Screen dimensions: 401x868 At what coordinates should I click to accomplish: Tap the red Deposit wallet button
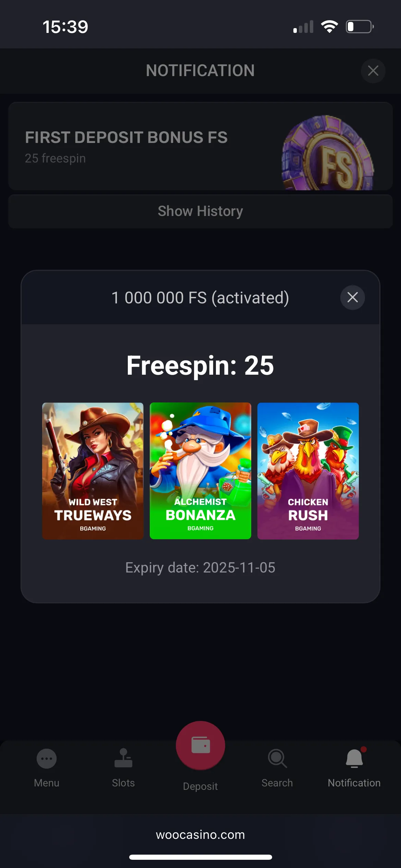[x=200, y=745]
